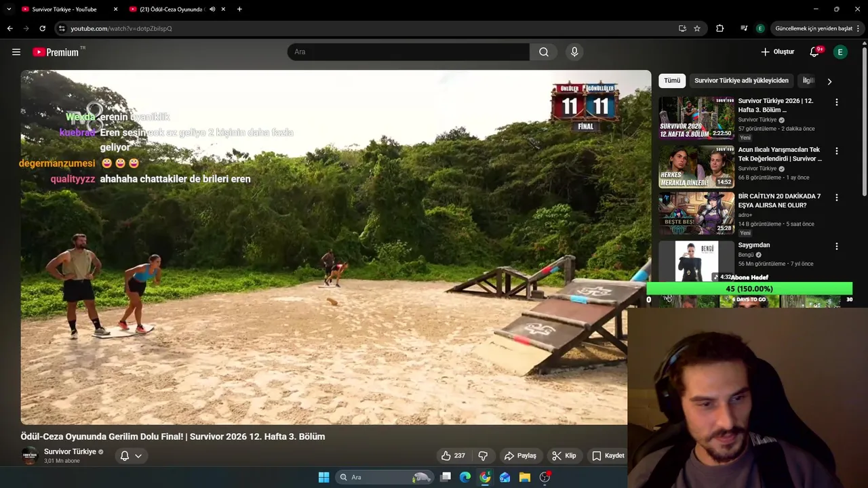
Task: Click the Oluştur create button
Action: (x=777, y=52)
